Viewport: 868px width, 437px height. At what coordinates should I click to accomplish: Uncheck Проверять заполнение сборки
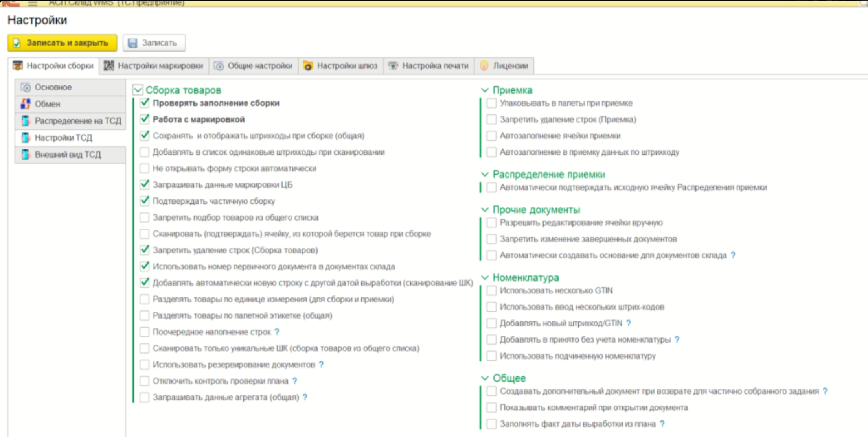point(145,103)
